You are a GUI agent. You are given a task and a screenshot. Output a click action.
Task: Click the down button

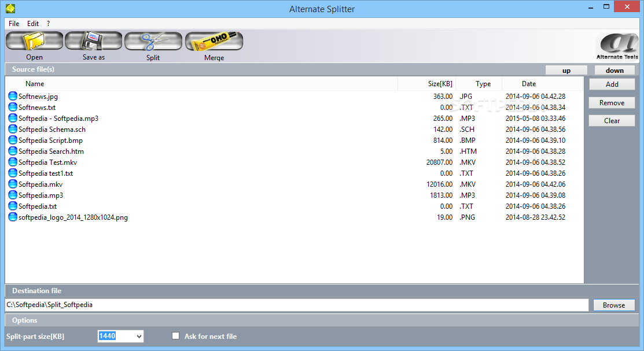(614, 70)
